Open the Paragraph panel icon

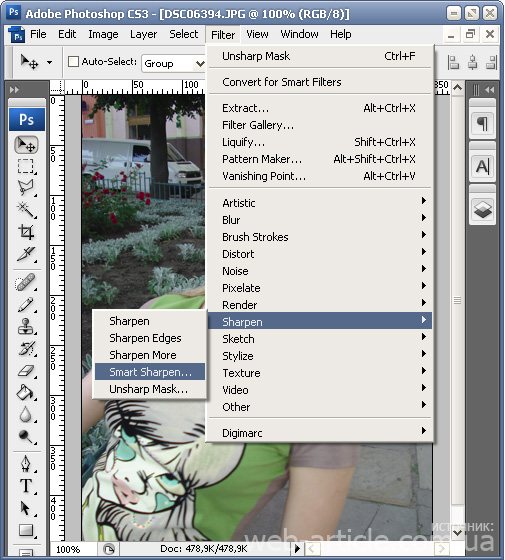point(482,124)
